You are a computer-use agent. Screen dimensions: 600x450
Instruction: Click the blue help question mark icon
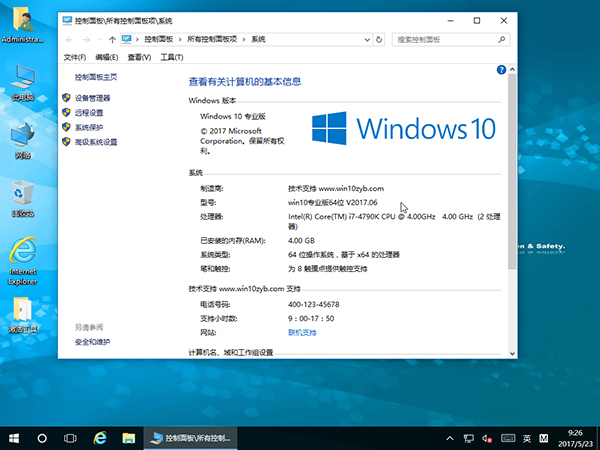tap(502, 70)
